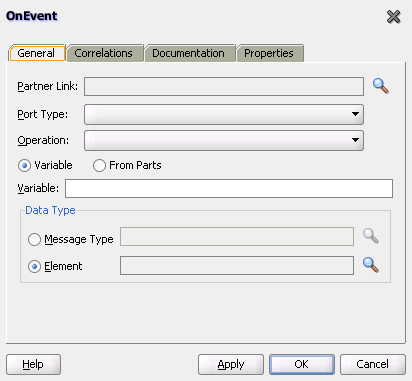Screen dimensions: 412x381
Task: Open the Correlations tab
Action: coord(105,53)
